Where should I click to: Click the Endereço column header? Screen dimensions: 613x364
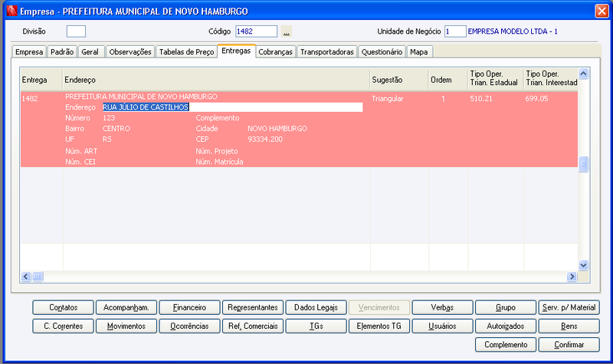click(216, 80)
